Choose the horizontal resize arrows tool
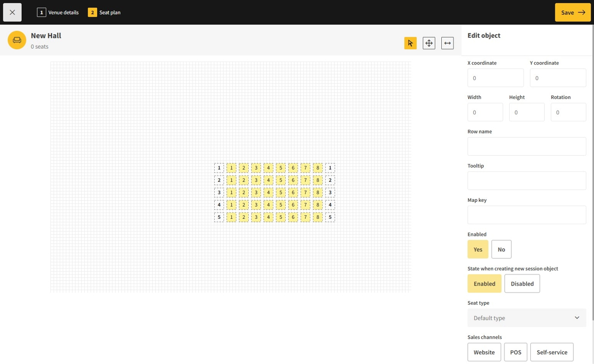The image size is (594, 364). pos(447,43)
